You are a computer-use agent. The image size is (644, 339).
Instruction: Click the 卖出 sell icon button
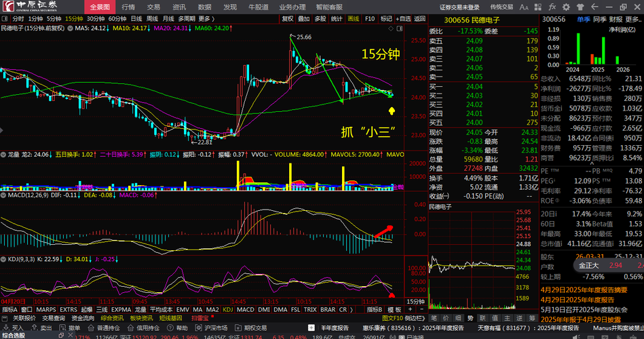[42, 328]
